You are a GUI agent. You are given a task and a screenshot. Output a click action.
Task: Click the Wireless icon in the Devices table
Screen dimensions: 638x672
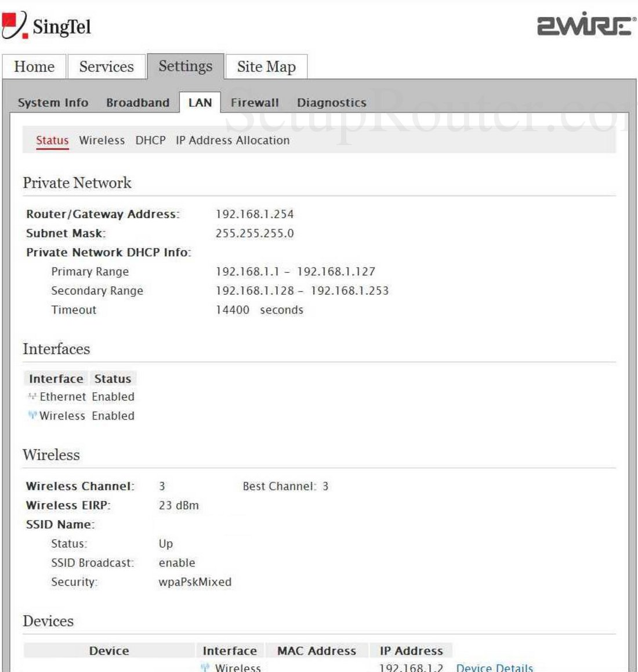coord(206,667)
